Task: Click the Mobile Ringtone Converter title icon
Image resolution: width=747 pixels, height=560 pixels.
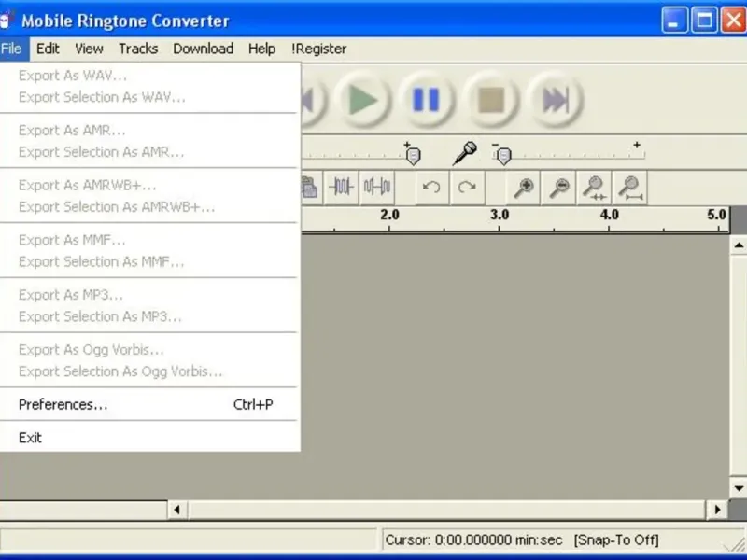Action: (6, 21)
